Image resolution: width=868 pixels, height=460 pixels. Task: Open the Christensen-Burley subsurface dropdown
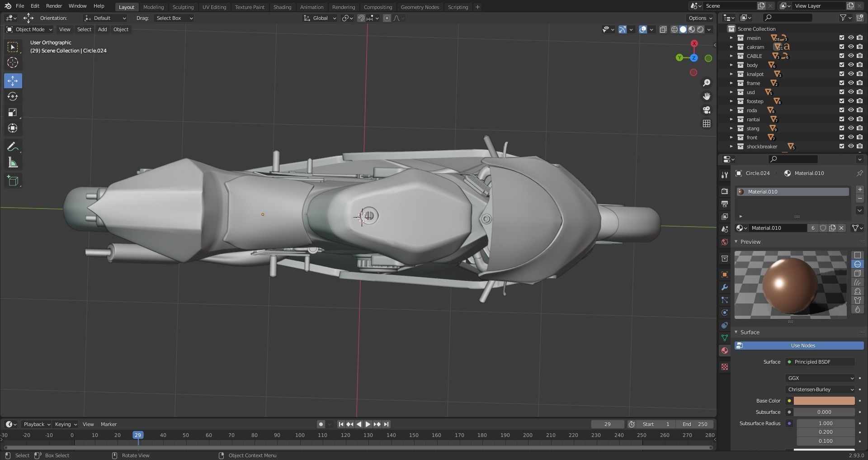coord(820,389)
